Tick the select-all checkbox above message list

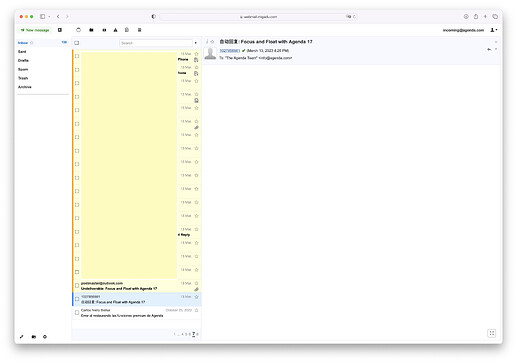click(x=77, y=43)
